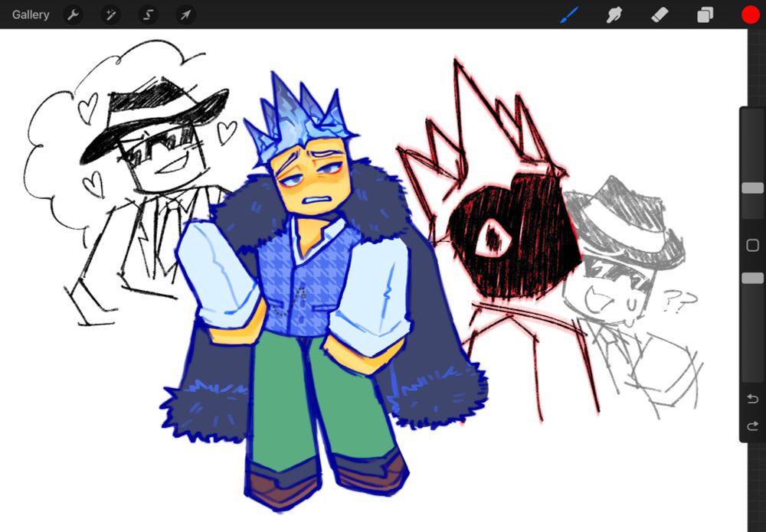Tap the Undo arrow in the sidebar

click(752, 398)
